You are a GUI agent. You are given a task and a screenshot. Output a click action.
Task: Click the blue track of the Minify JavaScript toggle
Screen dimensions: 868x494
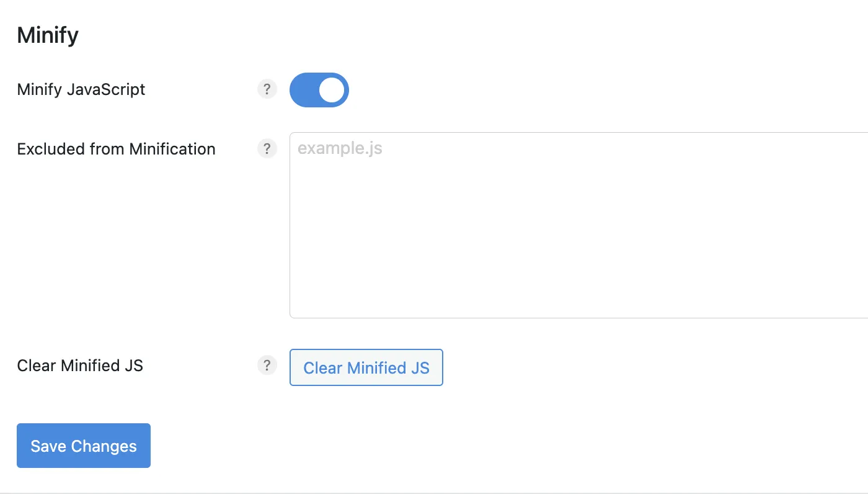(x=303, y=90)
